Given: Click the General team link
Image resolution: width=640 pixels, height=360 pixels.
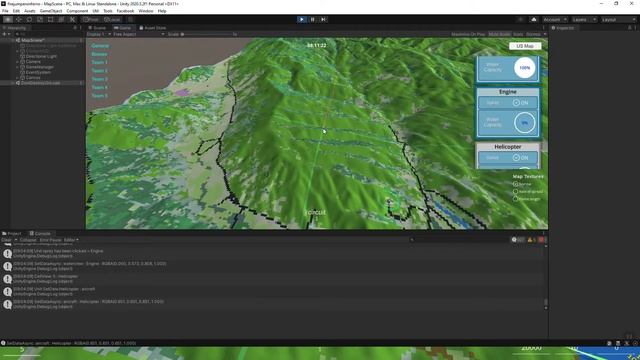Looking at the screenshot, I should point(100,46).
